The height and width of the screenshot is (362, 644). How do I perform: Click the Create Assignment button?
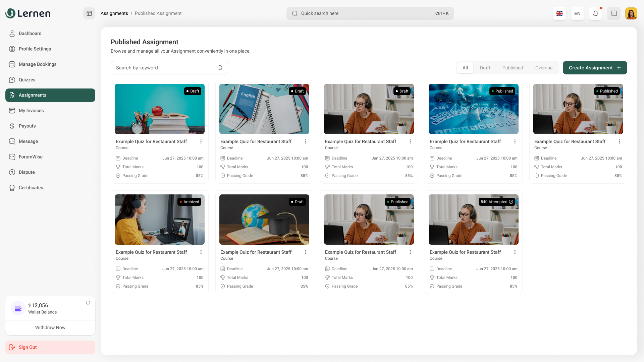595,68
